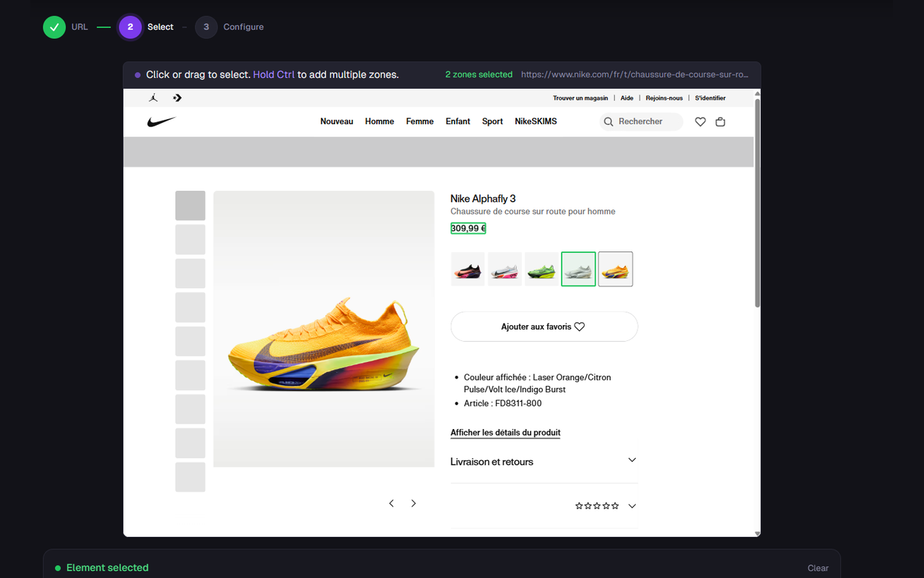Click the five-star rating display
This screenshot has height=578, width=924.
597,506
